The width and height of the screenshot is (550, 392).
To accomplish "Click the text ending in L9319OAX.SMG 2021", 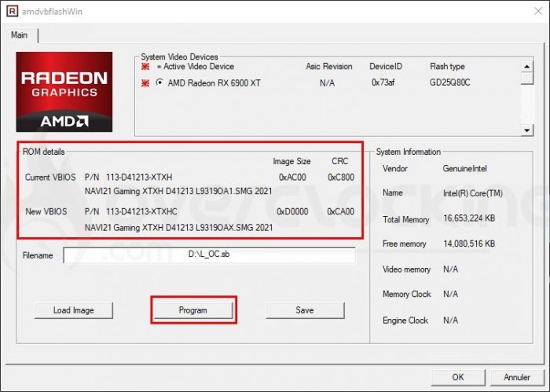I will [x=178, y=228].
